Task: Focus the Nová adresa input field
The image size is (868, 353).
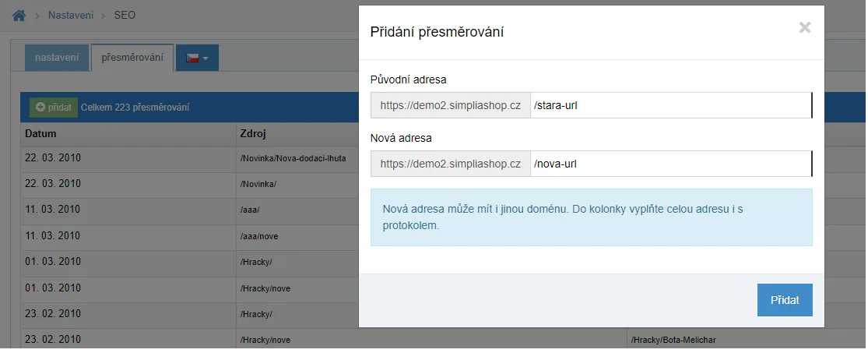Action: pyautogui.click(x=671, y=164)
